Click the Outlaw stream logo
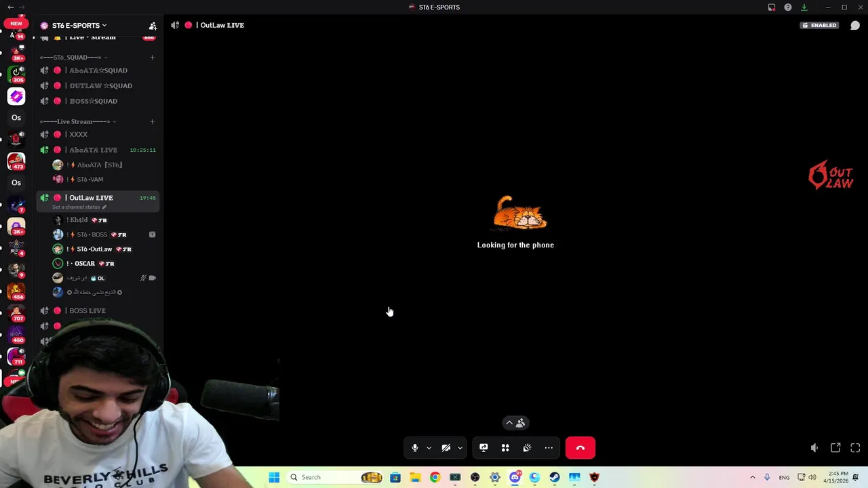868x488 pixels. [831, 175]
